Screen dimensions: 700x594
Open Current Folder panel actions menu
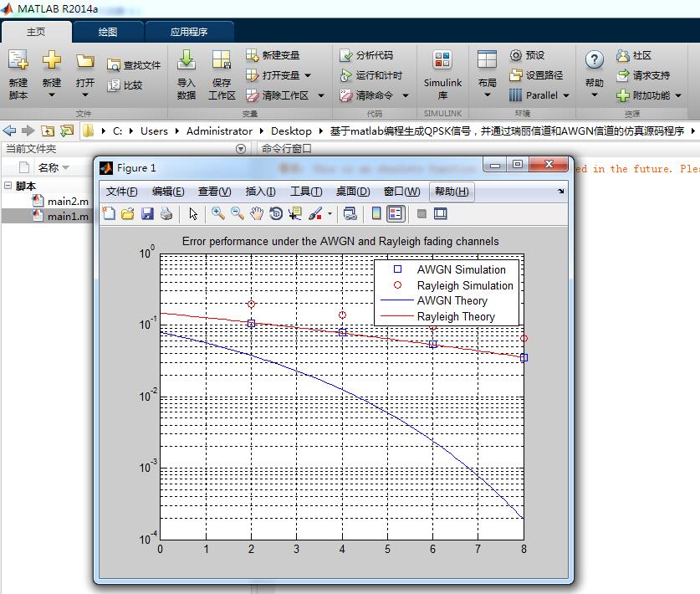[x=241, y=149]
